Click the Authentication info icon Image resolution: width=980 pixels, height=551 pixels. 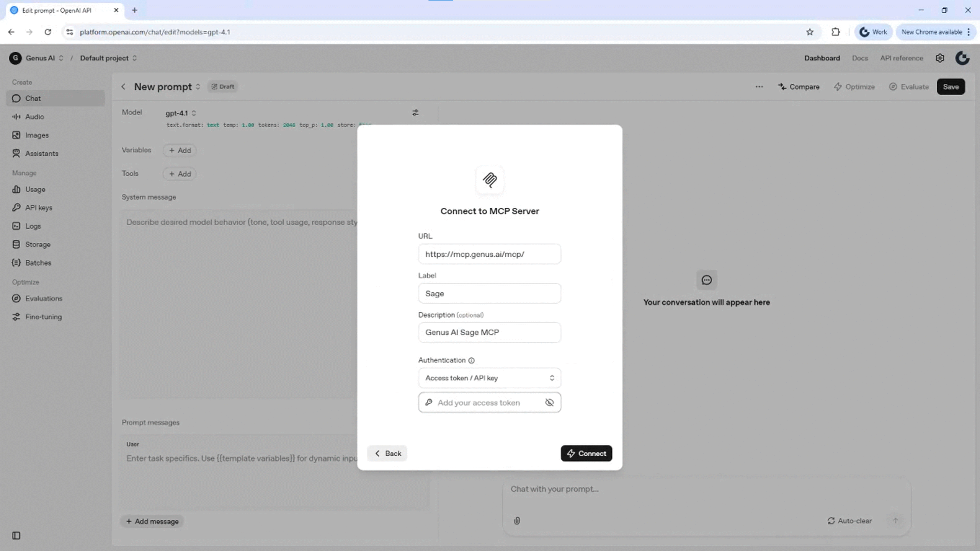(x=472, y=360)
